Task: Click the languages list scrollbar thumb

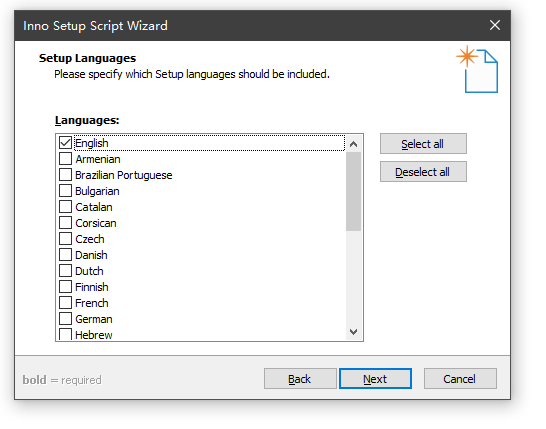Action: pyautogui.click(x=353, y=192)
